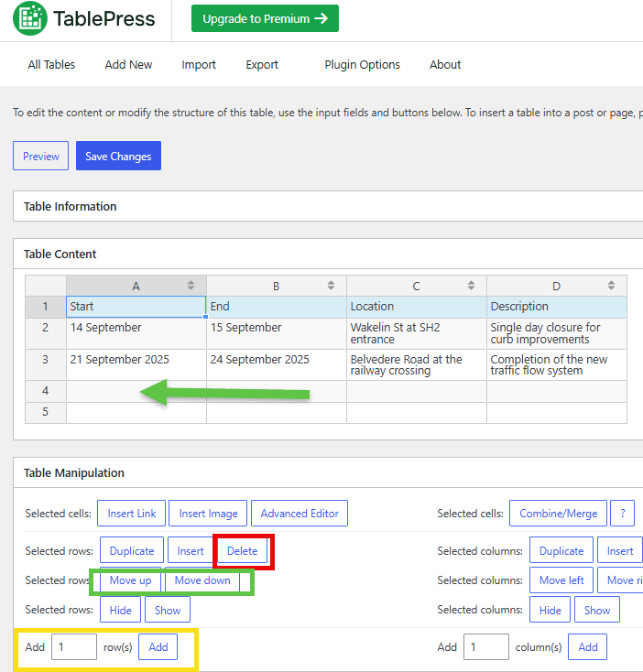Sort column D using its arrows

pyautogui.click(x=611, y=286)
